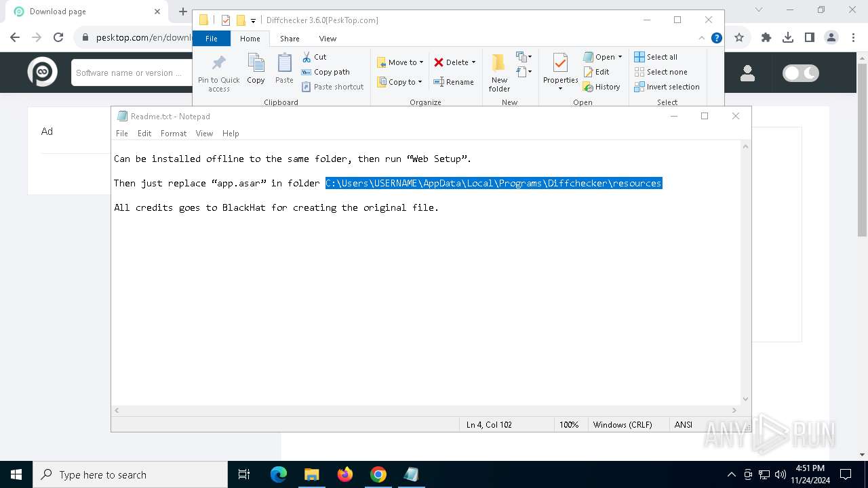Open Notepad Format menu
The width and height of the screenshot is (868, 488).
click(x=174, y=134)
